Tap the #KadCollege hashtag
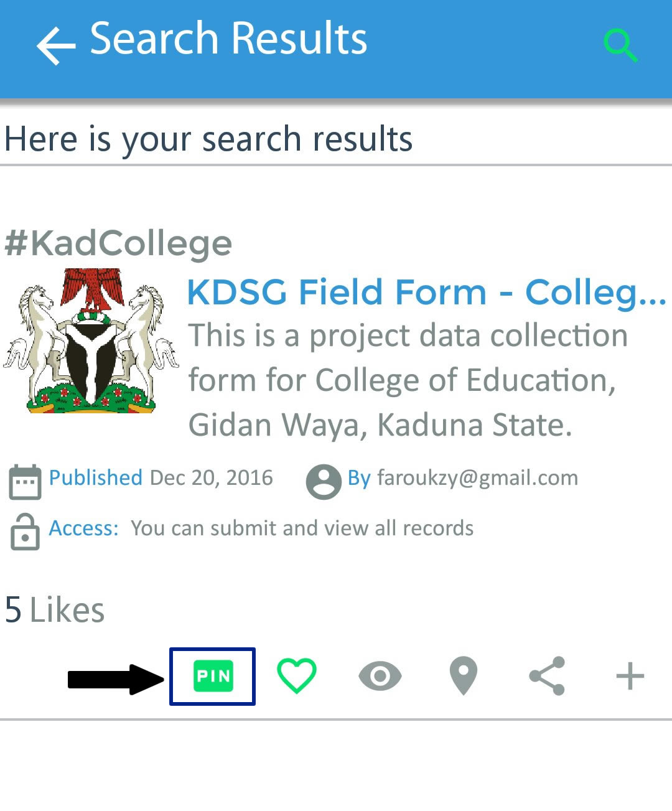 [x=118, y=243]
